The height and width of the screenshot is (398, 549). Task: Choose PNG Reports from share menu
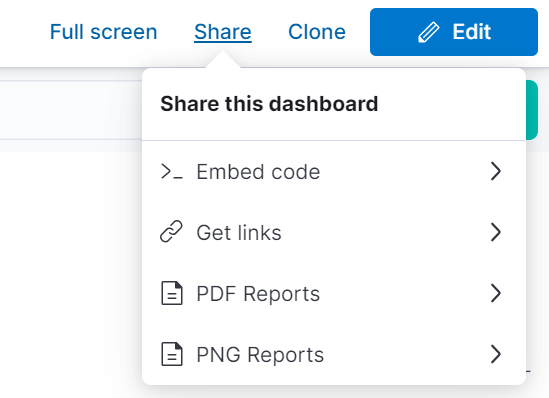334,354
